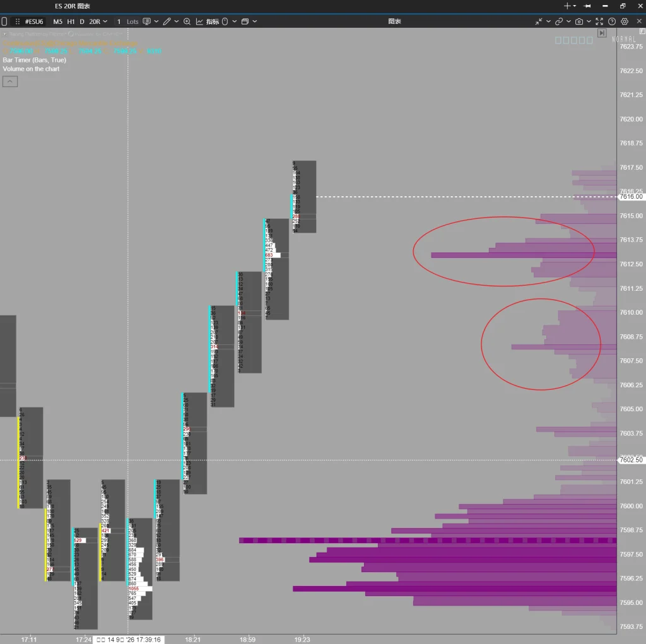This screenshot has height=644, width=646.
Task: Toggle the chart trading panel icon
Action: tap(146, 21)
